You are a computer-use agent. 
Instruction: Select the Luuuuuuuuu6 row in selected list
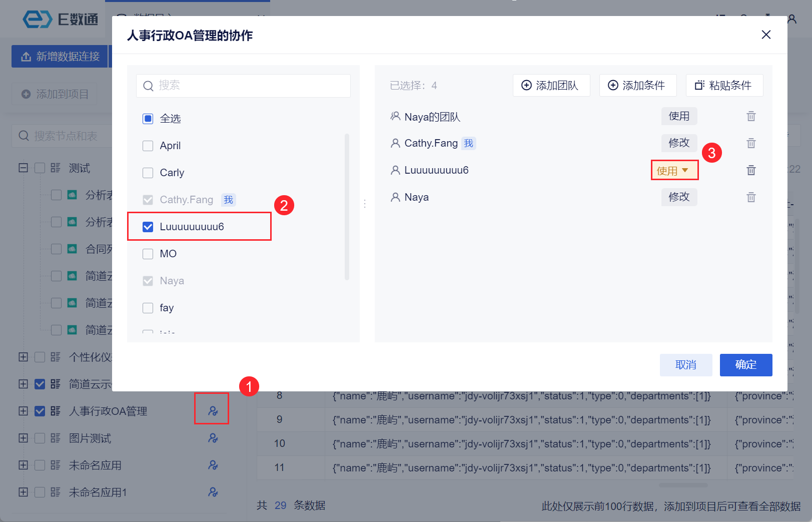(573, 170)
